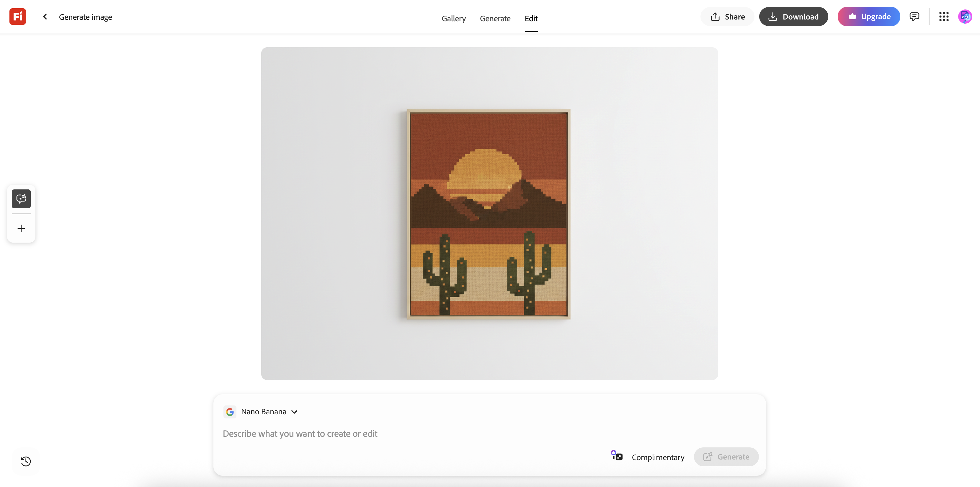
Task: Select the Edit tab
Action: click(x=531, y=19)
